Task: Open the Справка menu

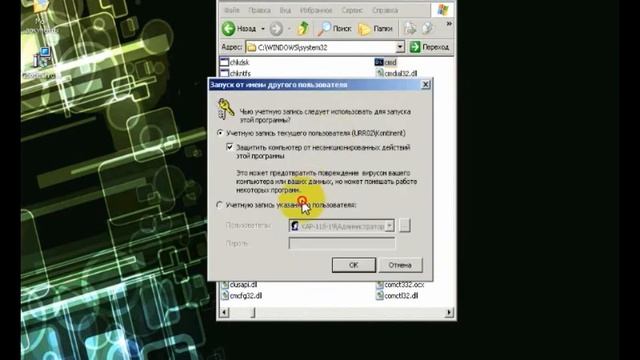Action: pos(385,10)
